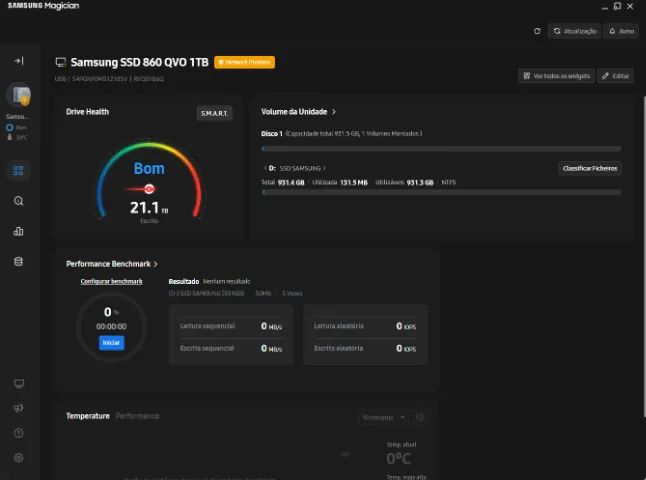The image size is (646, 480).
Task: Click the Drive Health gauge needle
Action: click(x=140, y=189)
